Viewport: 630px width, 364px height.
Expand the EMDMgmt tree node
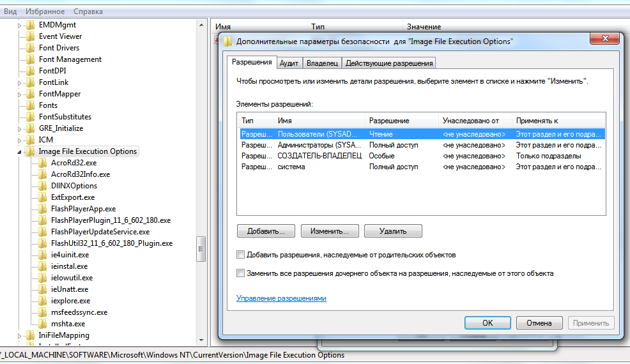(19, 26)
